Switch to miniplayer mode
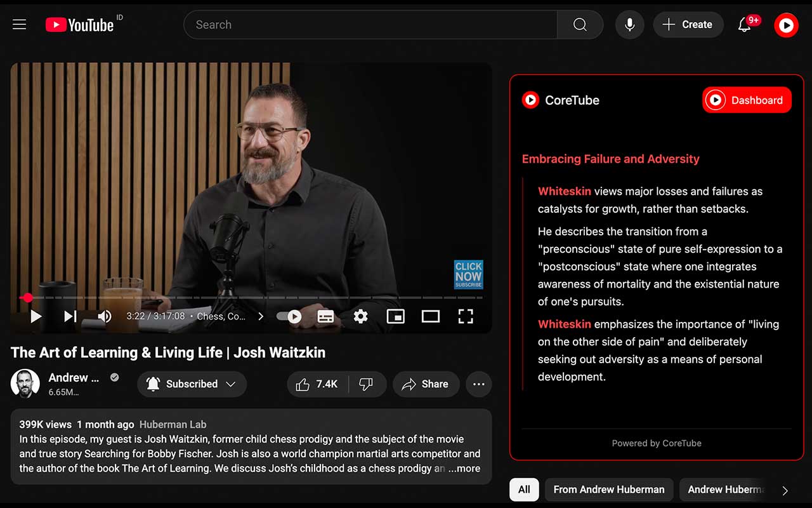This screenshot has height=508, width=812. [395, 316]
